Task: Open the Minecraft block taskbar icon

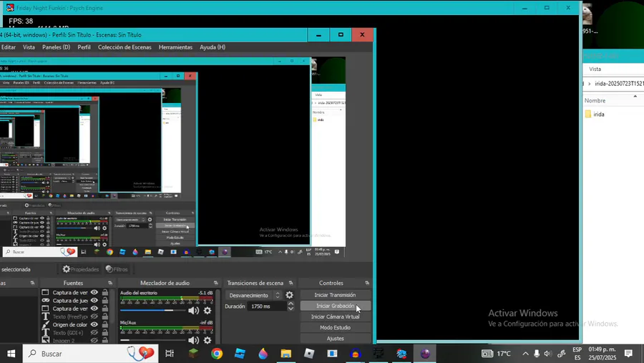Action: point(193,354)
